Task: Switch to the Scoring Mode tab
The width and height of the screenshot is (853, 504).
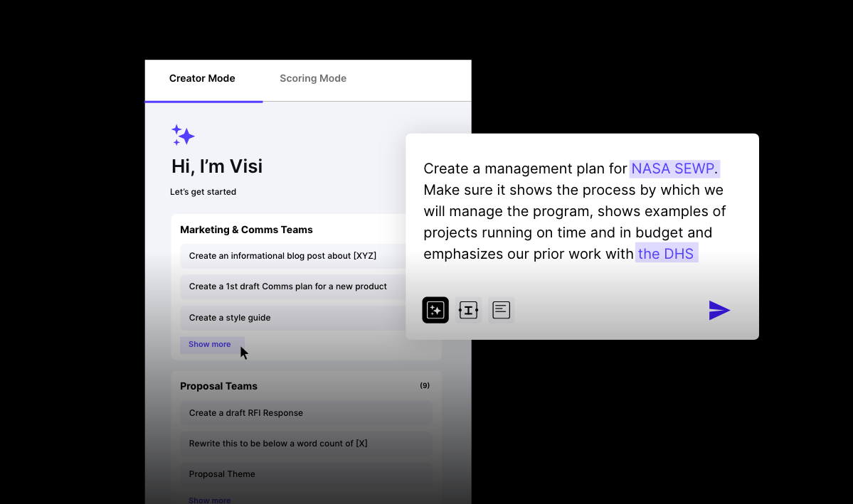Action: pos(313,78)
